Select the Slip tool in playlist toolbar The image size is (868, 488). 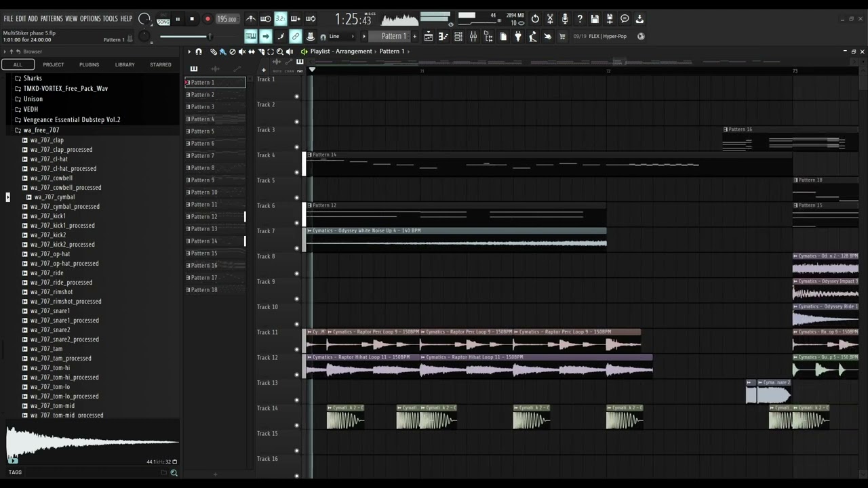[x=252, y=52]
